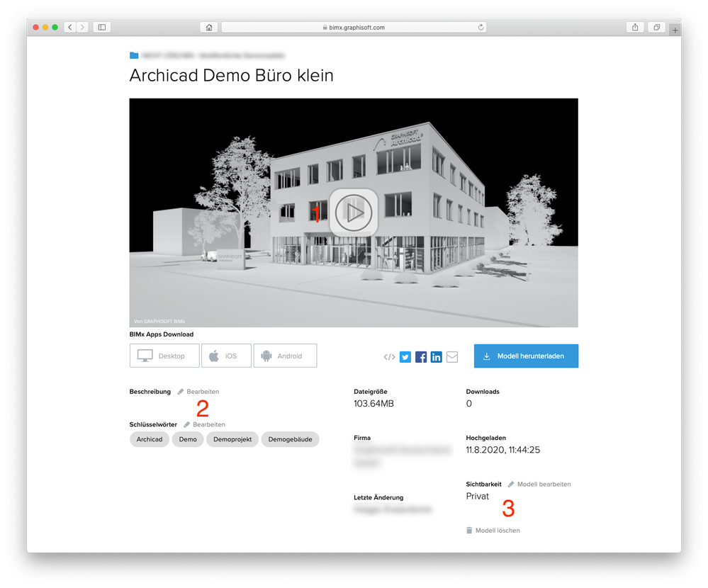Viewport: 708px width, 588px height.
Task: Click Modell herunterladen button
Action: tap(526, 356)
